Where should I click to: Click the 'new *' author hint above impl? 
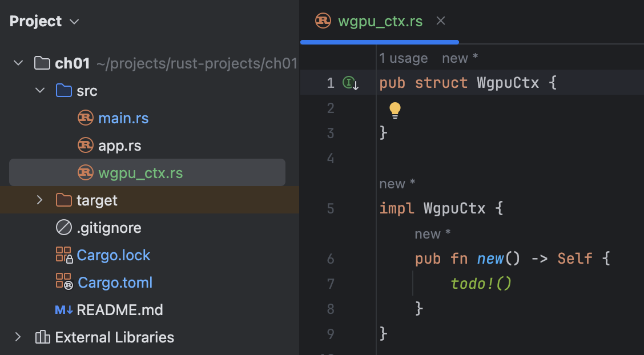pyautogui.click(x=397, y=184)
